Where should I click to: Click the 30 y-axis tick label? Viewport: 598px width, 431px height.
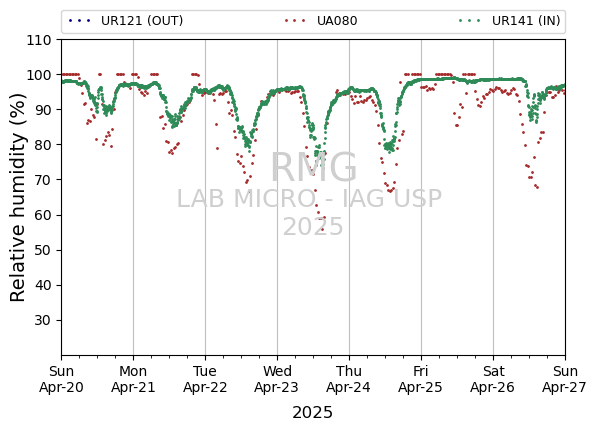point(43,320)
